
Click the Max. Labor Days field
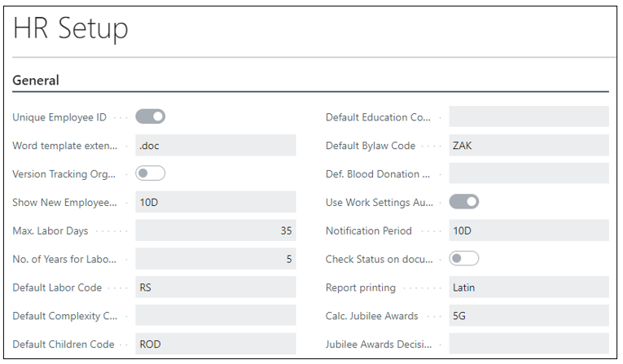click(x=215, y=230)
